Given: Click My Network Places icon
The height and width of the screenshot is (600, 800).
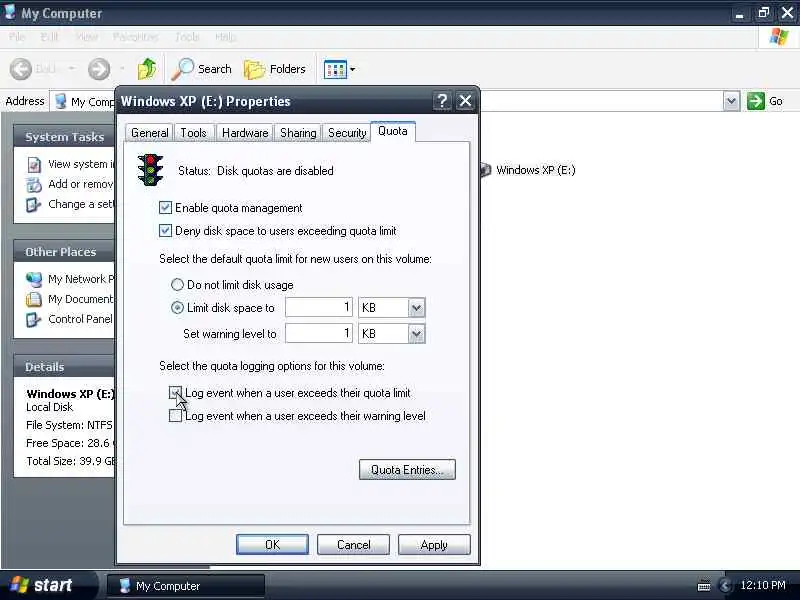Looking at the screenshot, I should click(x=34, y=279).
